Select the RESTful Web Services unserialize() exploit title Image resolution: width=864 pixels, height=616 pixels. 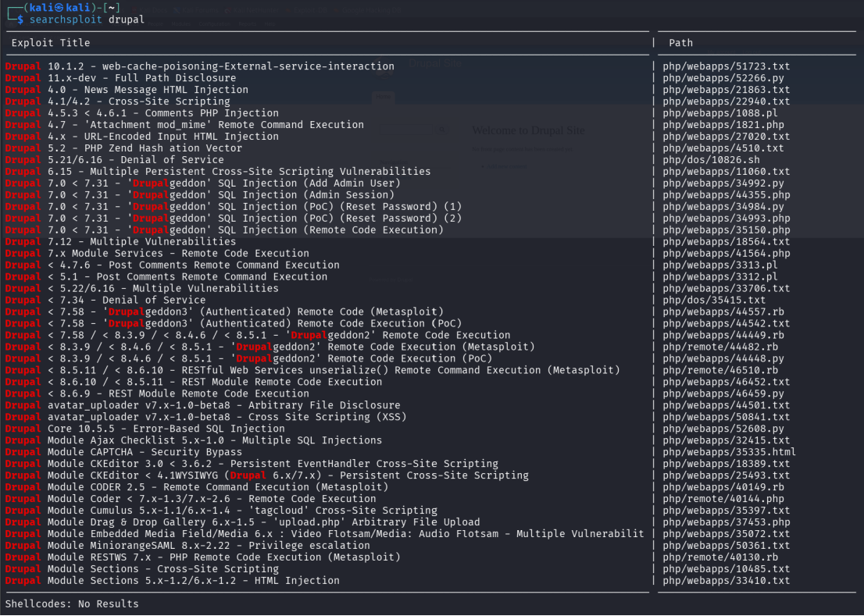[x=312, y=371]
